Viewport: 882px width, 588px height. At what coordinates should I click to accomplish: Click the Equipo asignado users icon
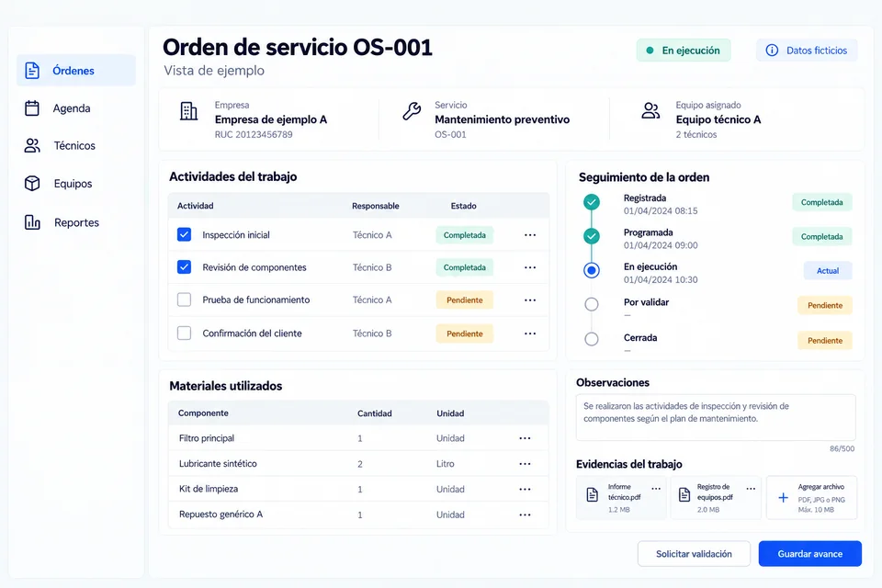pos(650,110)
